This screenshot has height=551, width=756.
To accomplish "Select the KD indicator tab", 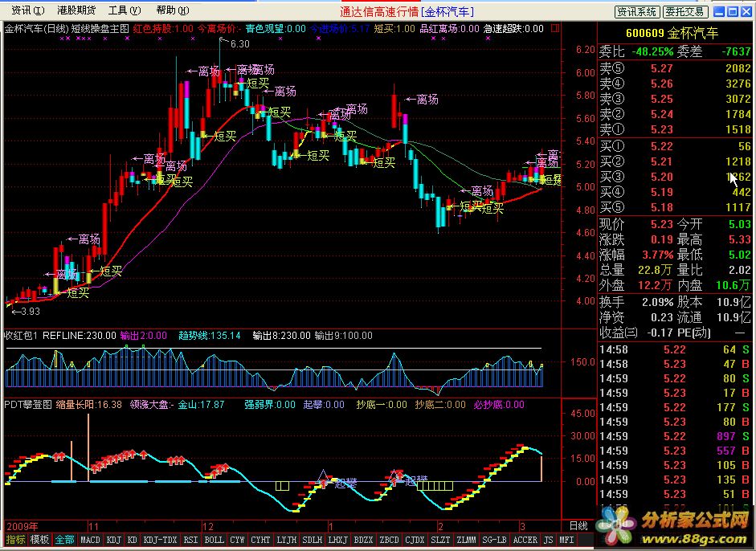I will 133,540.
